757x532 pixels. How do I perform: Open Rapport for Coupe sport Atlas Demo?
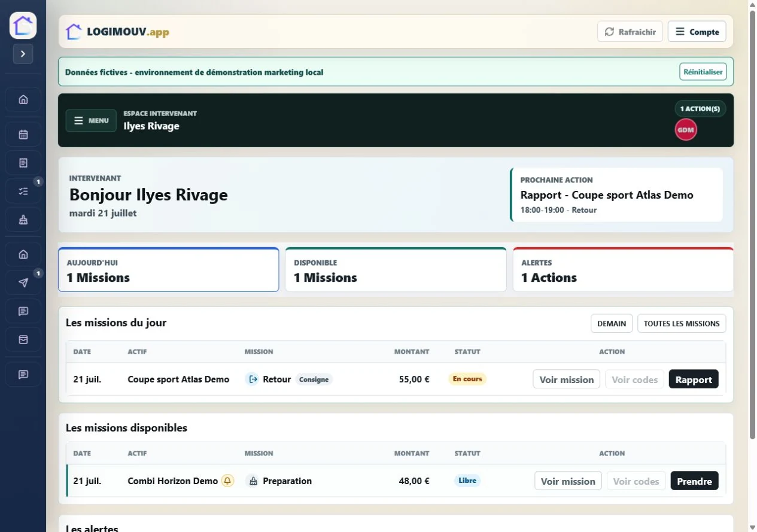(694, 379)
